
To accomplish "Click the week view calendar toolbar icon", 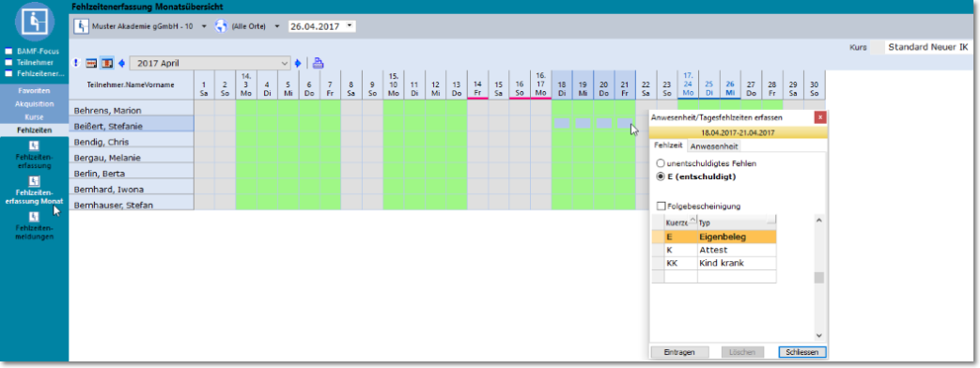I will tap(91, 63).
